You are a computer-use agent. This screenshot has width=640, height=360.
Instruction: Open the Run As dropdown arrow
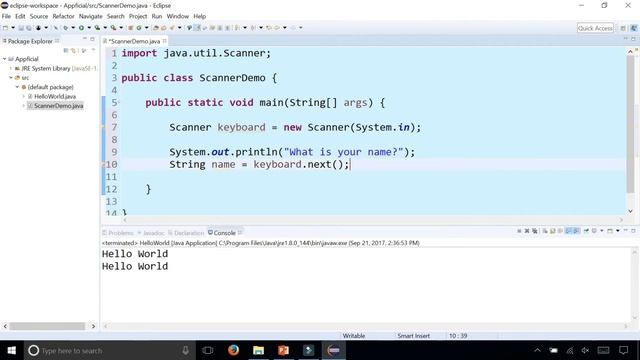(89, 28)
